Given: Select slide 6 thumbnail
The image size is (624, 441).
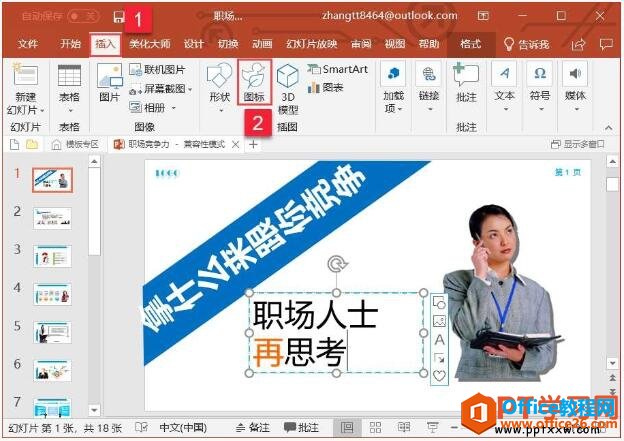Looking at the screenshot, I should tap(53, 371).
